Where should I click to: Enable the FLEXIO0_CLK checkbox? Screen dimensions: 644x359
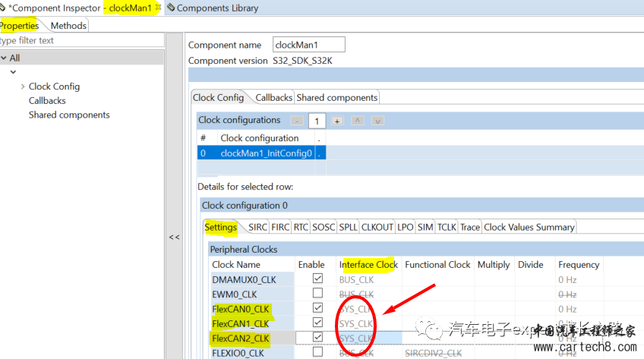tap(317, 352)
